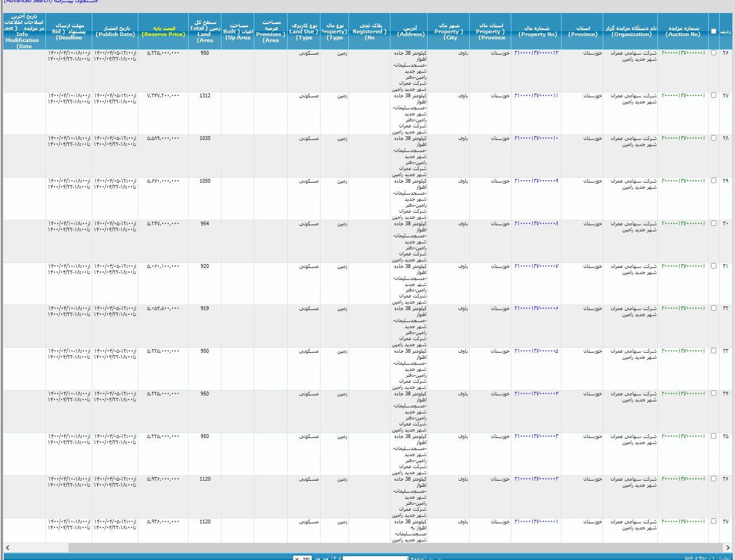
Task: Open the blue property number link in row 27
Action: pyautogui.click(x=536, y=96)
